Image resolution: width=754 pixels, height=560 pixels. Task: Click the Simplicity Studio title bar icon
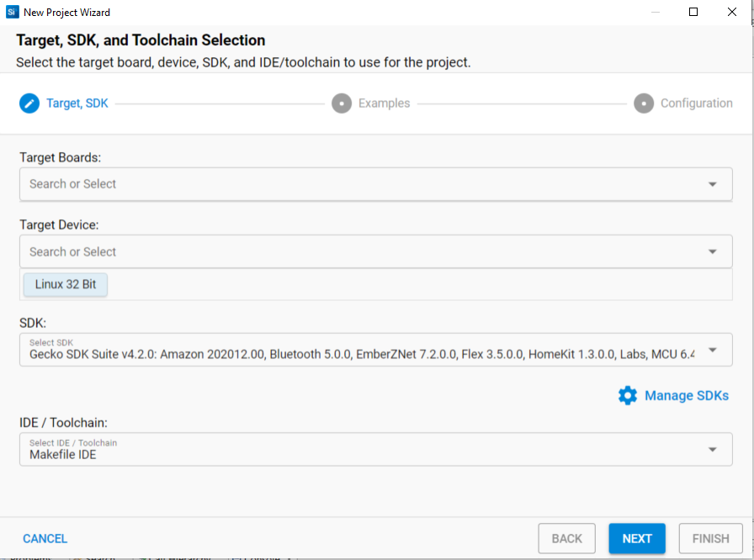[x=10, y=12]
